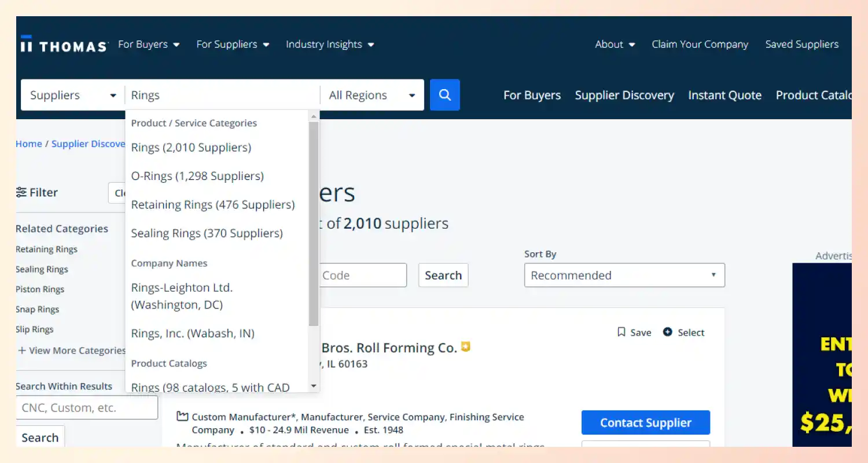868x463 pixels.
Task: Open the Thomas logo home link
Action: (x=64, y=45)
